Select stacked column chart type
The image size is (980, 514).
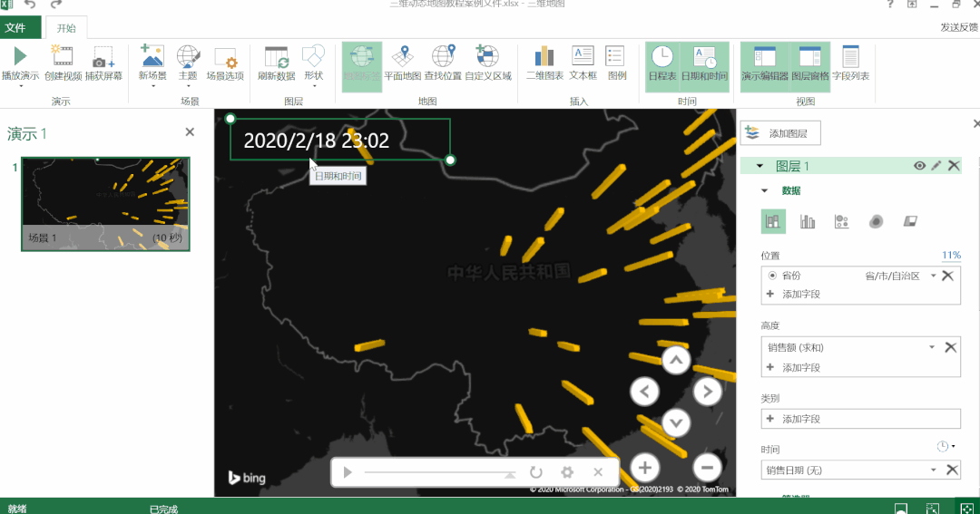pos(773,221)
